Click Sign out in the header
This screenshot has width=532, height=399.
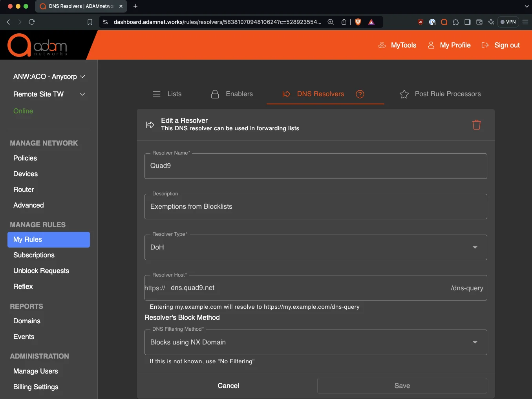(501, 45)
